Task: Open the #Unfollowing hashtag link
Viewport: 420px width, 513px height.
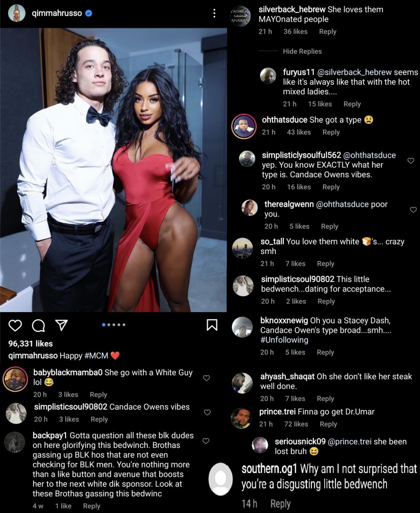Action: pos(284,340)
